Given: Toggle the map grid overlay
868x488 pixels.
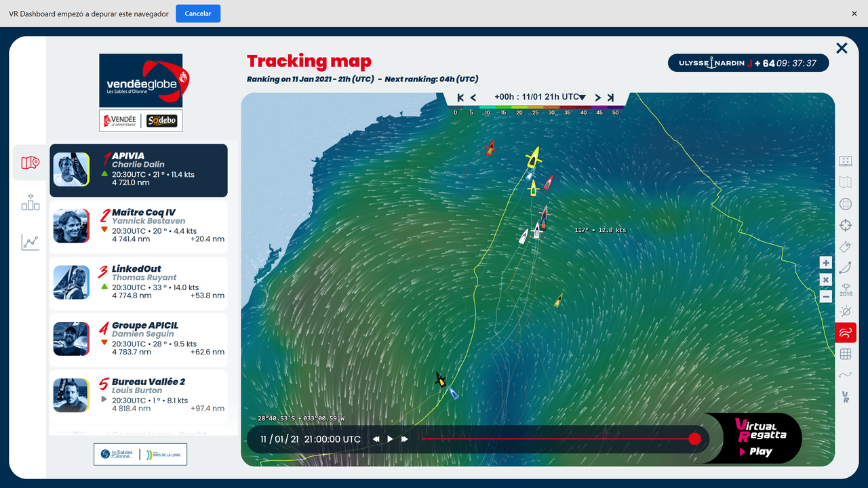Looking at the screenshot, I should point(846,354).
